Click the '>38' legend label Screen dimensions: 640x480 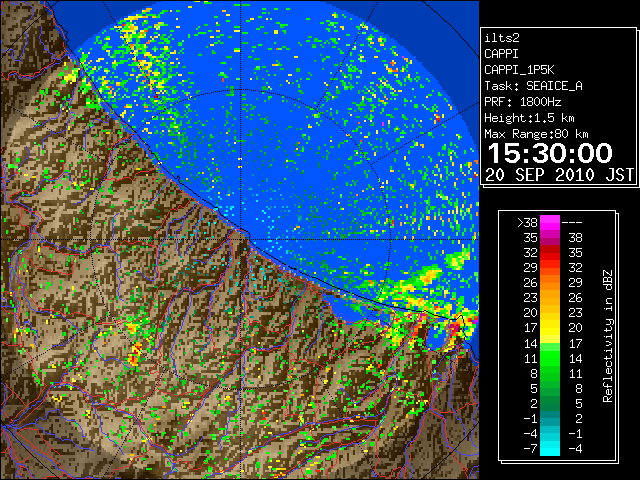(x=527, y=222)
